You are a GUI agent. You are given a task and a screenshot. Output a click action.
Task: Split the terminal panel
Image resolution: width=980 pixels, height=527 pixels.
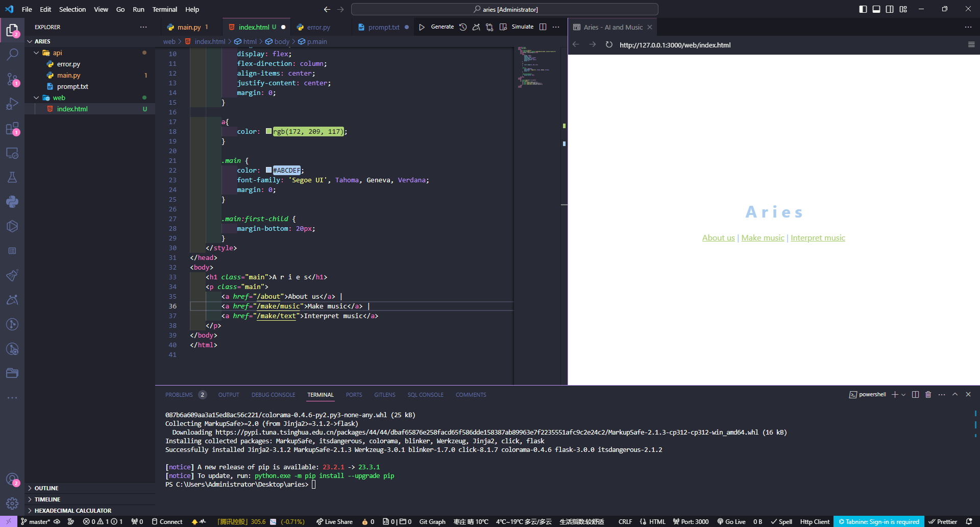[916, 395]
